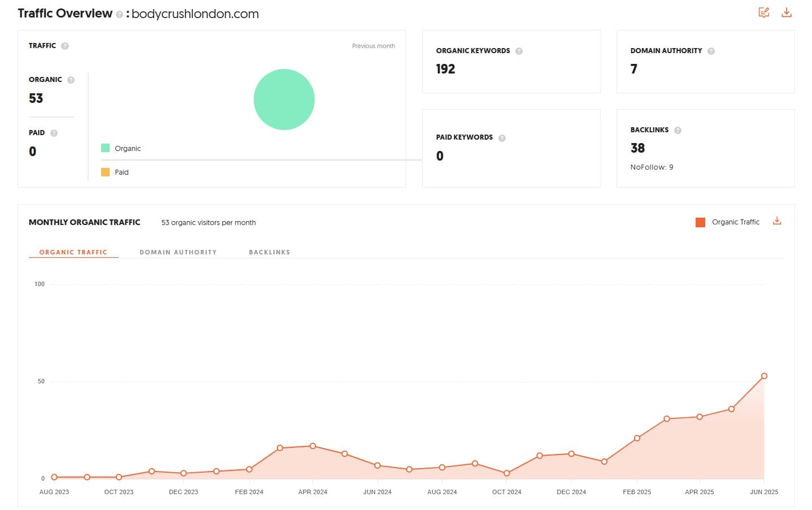Click the download icon beside Organic Traffic legend
Screen dimensions: 812x510
click(777, 221)
